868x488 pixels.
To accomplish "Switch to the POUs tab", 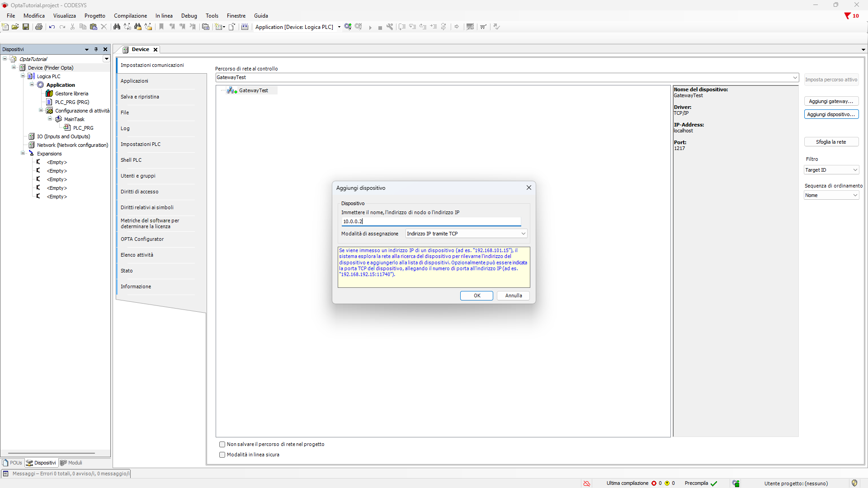I will click(12, 463).
